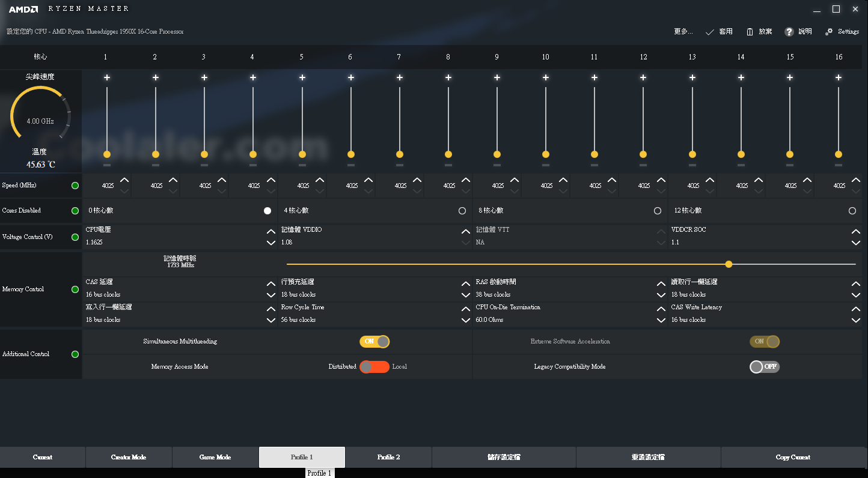
Task: Click the minus icon below core 2 slider
Action: tap(156, 165)
